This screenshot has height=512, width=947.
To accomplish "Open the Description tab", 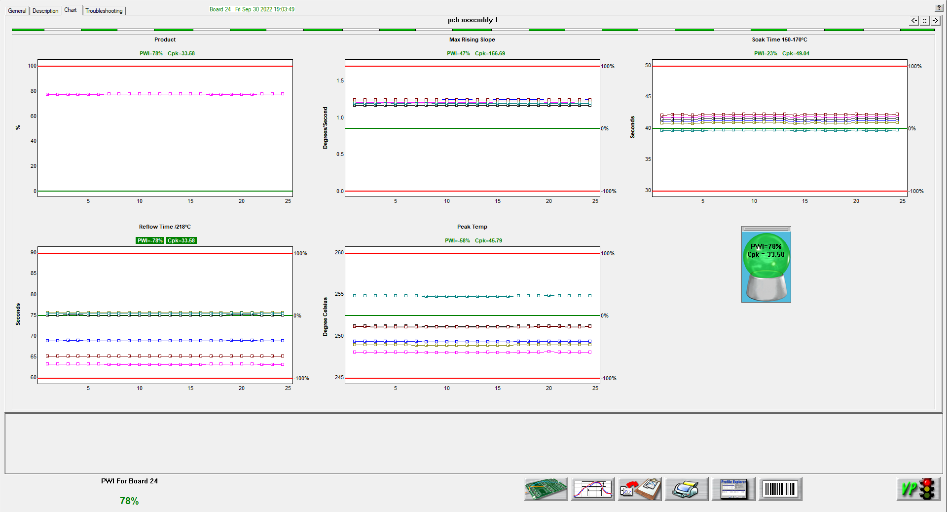I will click(45, 10).
